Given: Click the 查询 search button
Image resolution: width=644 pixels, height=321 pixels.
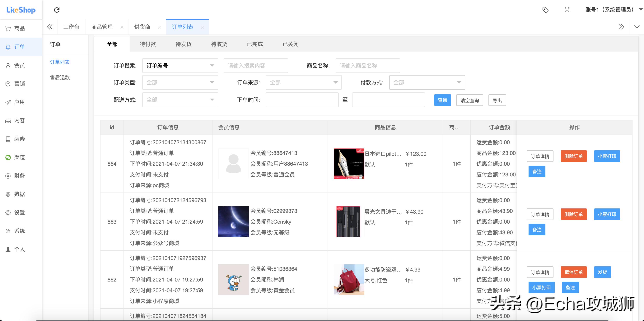Looking at the screenshot, I should click(442, 100).
